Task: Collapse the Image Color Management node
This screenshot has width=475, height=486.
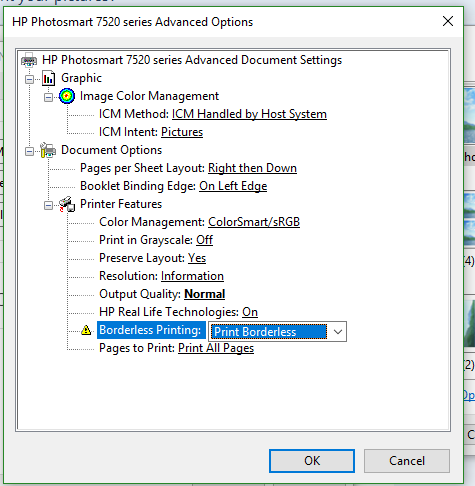Action: click(x=48, y=97)
